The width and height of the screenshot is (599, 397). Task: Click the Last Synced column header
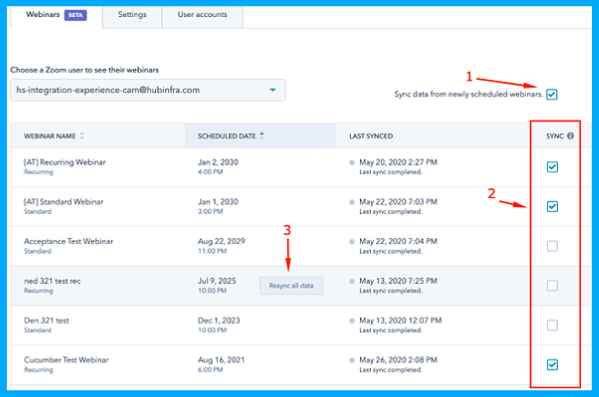click(x=371, y=136)
